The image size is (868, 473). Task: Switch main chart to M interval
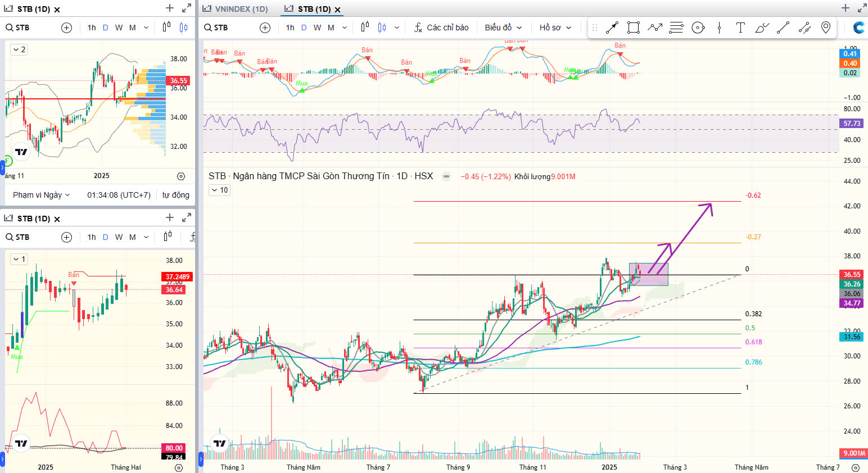pos(331,28)
